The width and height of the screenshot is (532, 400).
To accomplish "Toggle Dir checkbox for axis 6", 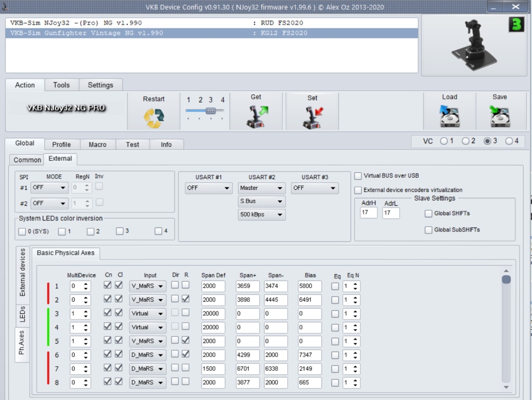I will (175, 354).
